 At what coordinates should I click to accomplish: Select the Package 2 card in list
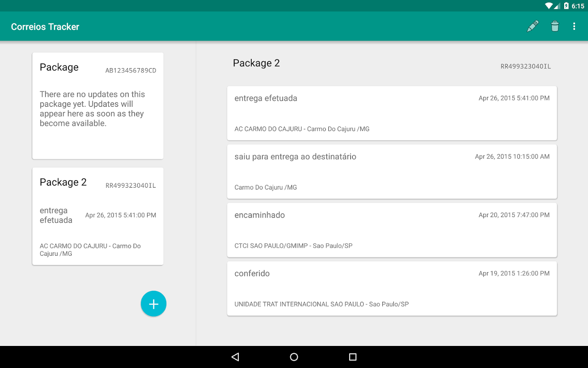[x=98, y=216]
